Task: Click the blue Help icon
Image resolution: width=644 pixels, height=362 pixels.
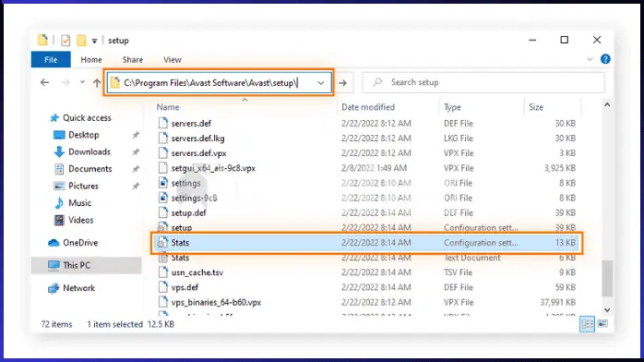Action: [x=605, y=59]
